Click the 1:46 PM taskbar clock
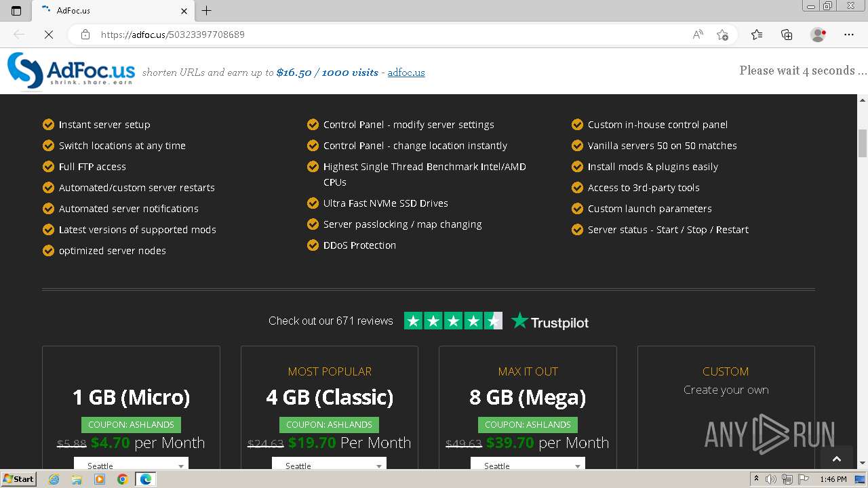Viewport: 868px width, 488px height. click(x=833, y=479)
